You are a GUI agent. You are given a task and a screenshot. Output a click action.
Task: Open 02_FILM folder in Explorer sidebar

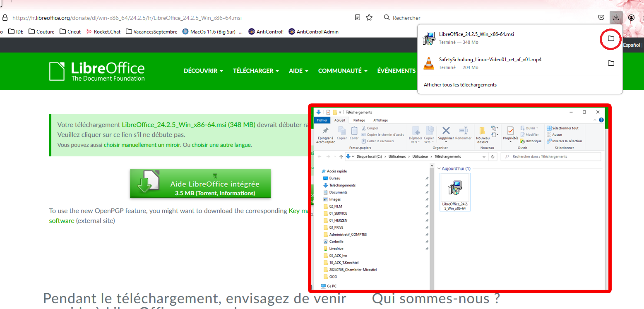coord(335,206)
